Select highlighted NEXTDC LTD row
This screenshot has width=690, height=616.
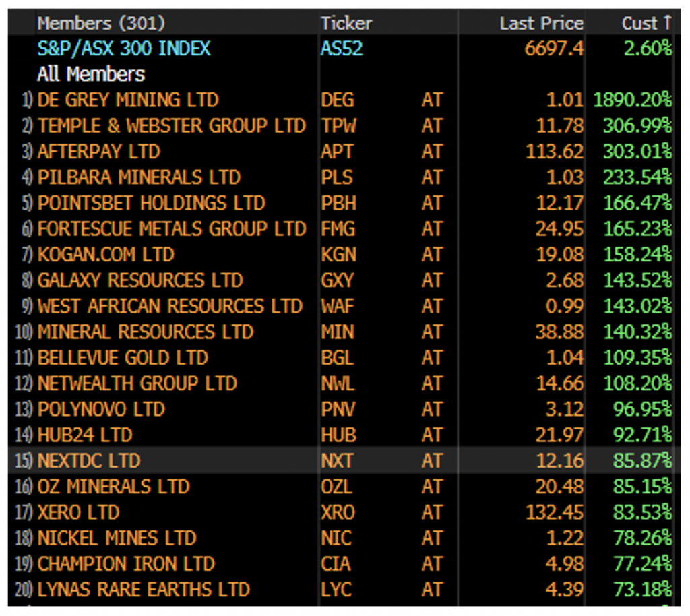pos(344,461)
